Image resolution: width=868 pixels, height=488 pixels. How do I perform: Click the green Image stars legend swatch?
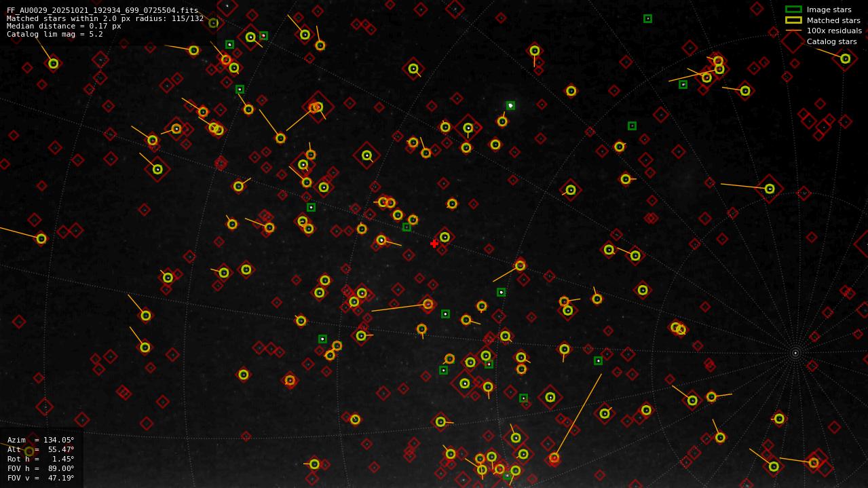[x=793, y=10]
